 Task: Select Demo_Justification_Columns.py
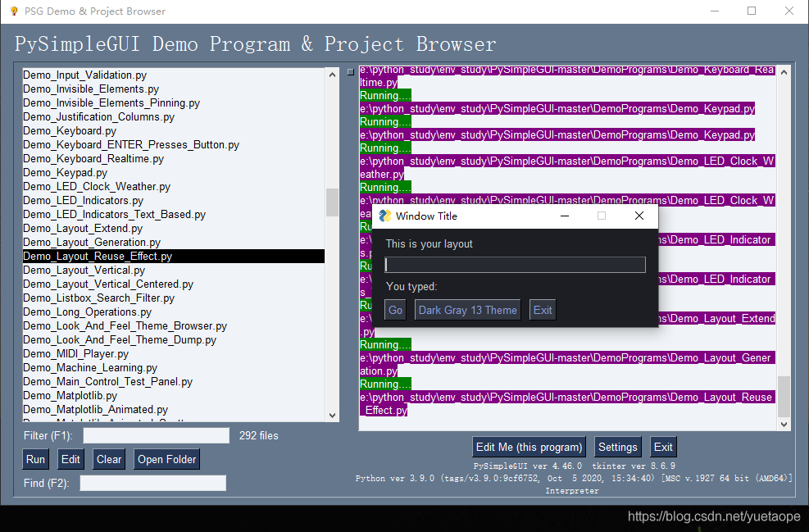click(174, 116)
